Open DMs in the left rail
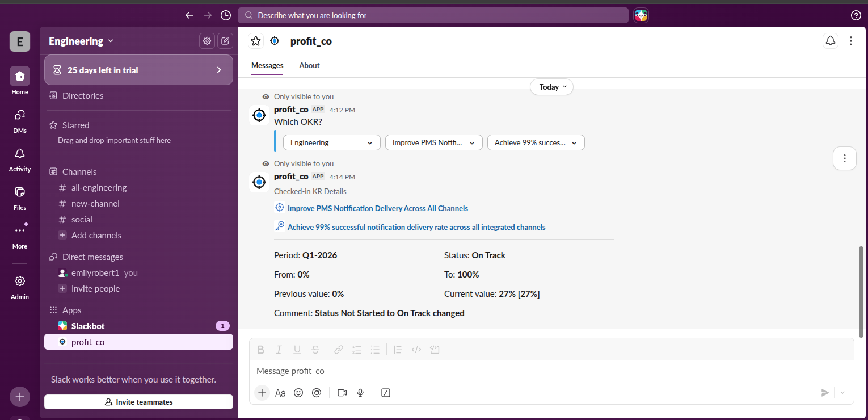 (20, 121)
